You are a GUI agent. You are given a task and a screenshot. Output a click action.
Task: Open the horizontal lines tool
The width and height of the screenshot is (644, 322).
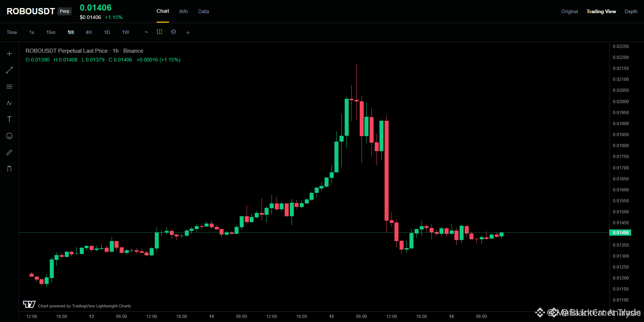click(10, 87)
